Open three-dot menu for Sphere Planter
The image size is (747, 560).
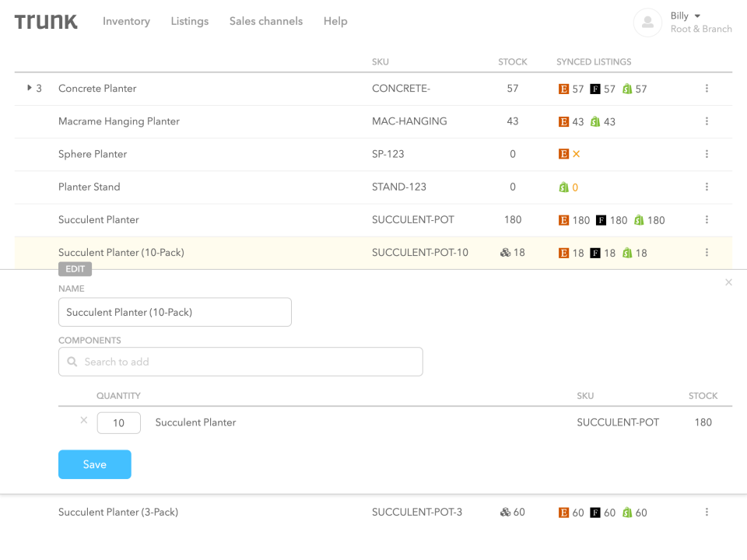click(707, 154)
